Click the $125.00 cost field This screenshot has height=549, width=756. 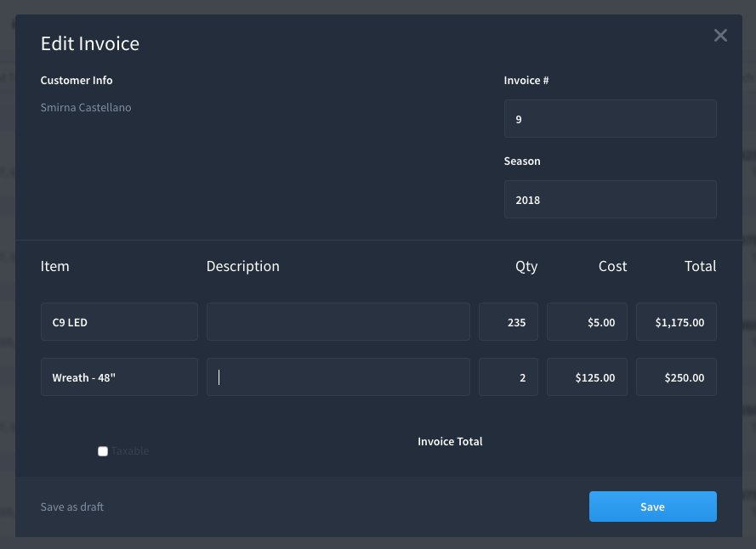click(x=586, y=377)
